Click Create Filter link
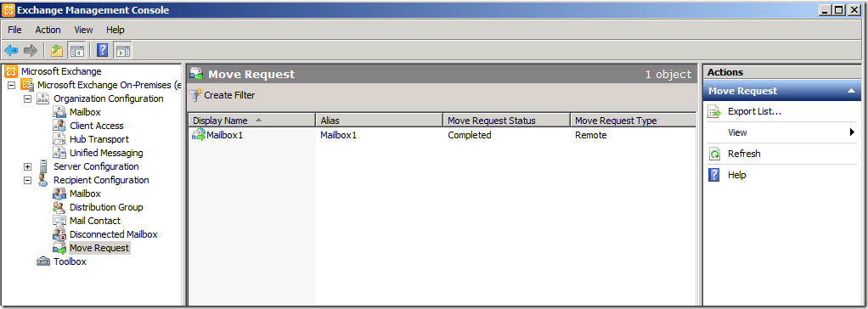Image resolution: width=868 pixels, height=309 pixels. click(229, 95)
